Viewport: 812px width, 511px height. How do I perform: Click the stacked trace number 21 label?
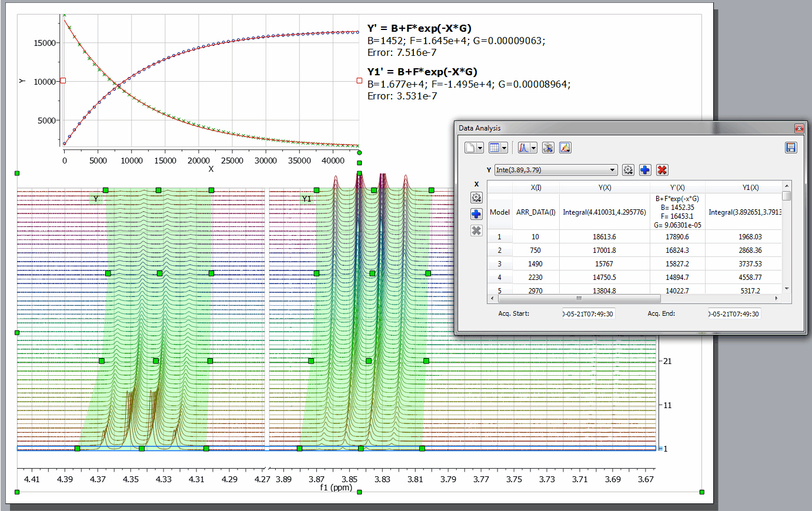tap(667, 361)
